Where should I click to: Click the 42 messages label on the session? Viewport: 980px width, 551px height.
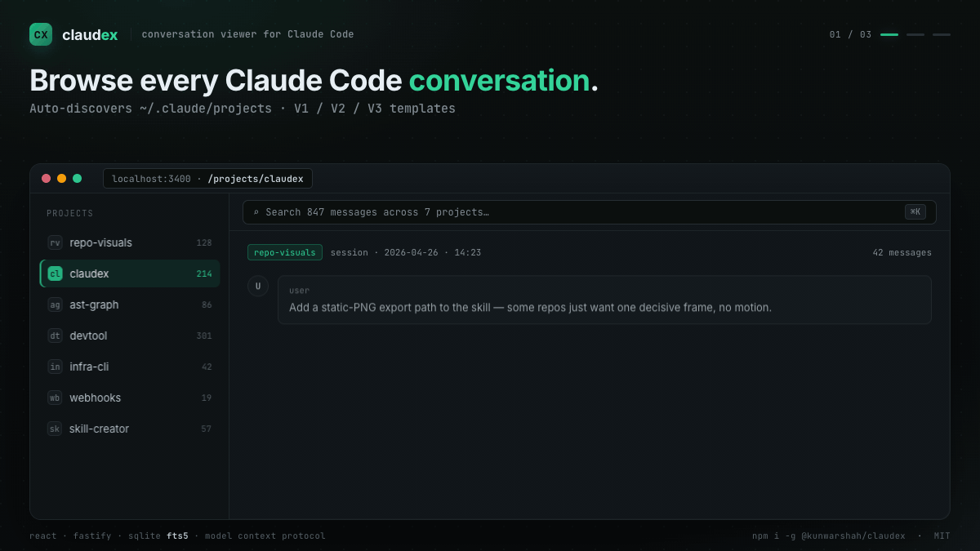pyautogui.click(x=902, y=252)
